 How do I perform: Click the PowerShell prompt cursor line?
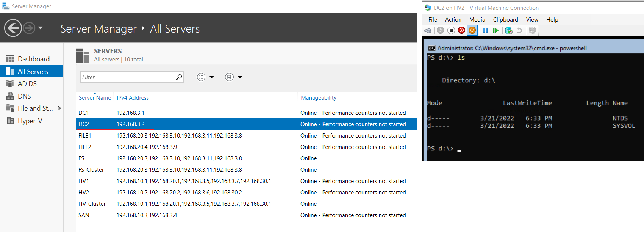[444, 149]
